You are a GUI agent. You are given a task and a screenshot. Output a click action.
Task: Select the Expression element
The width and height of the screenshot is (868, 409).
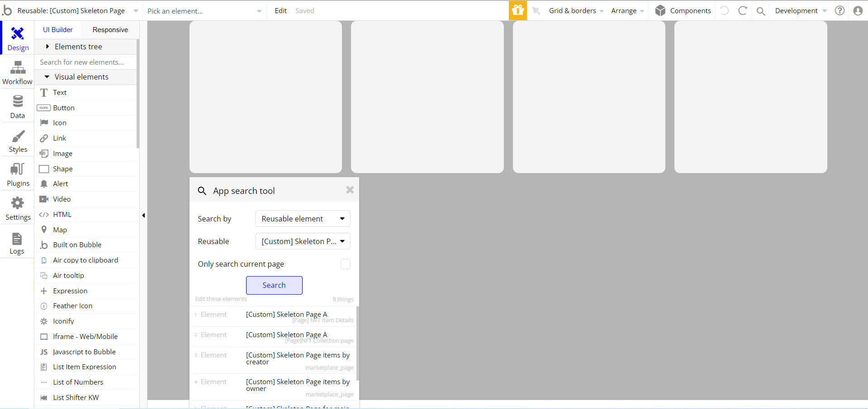coord(85,291)
